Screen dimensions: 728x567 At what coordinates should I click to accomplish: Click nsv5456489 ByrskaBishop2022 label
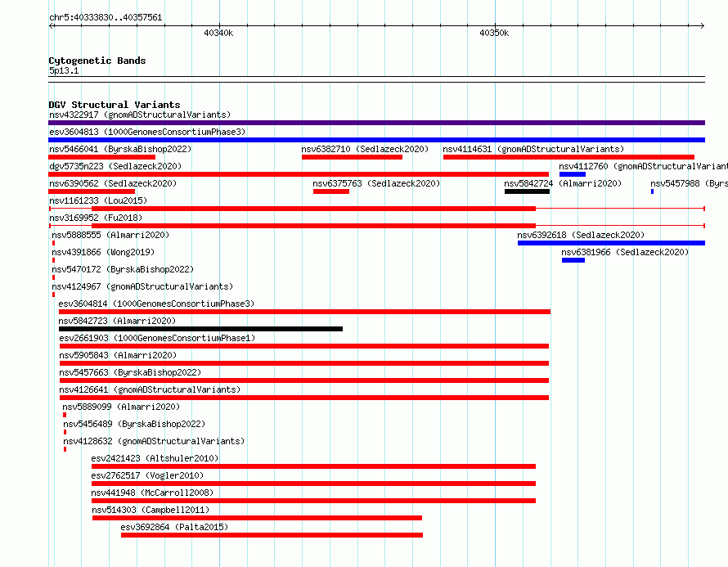(x=134, y=424)
